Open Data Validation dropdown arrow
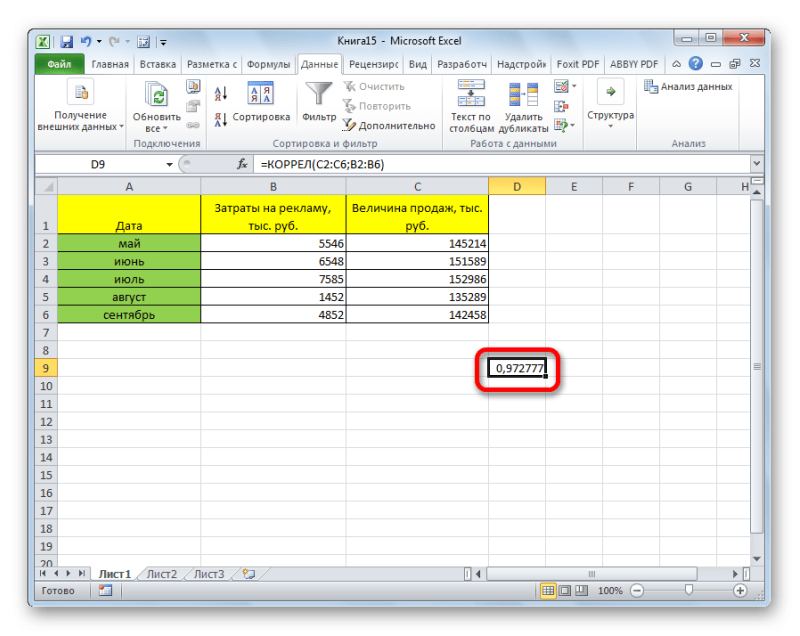Viewport: 800px width, 636px height. (574, 87)
